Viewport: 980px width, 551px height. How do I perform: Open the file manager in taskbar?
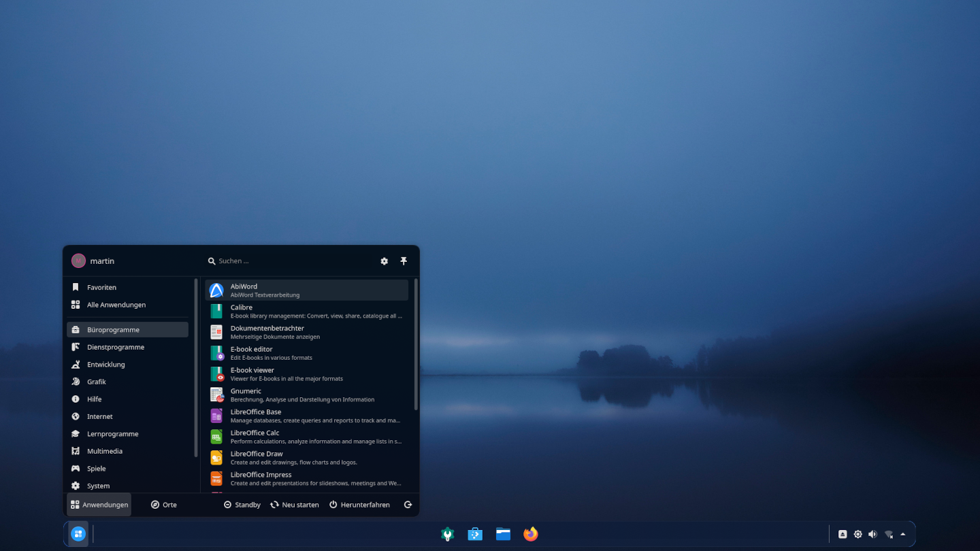coord(503,535)
